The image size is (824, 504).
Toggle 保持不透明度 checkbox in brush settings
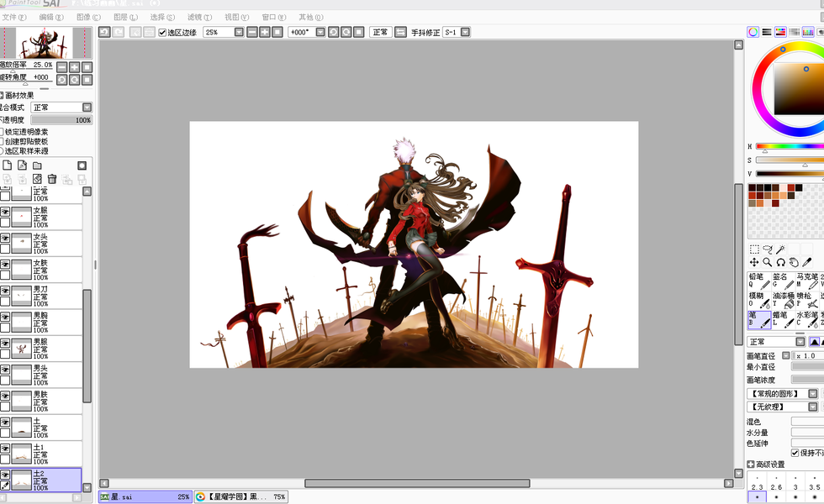click(x=795, y=453)
